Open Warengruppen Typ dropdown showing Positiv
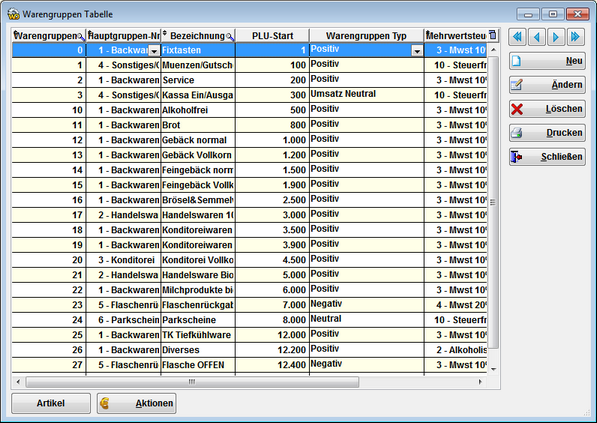 (x=417, y=51)
